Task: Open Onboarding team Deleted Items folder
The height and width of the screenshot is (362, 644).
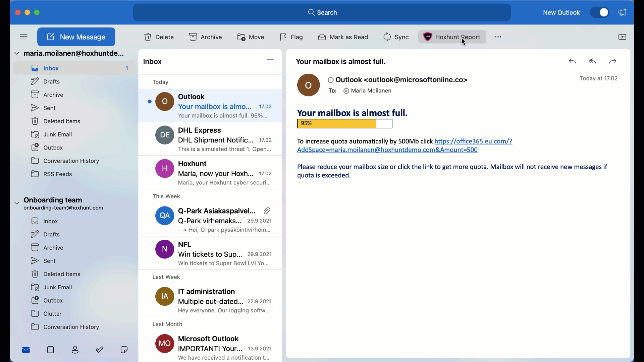Action: 74,274
